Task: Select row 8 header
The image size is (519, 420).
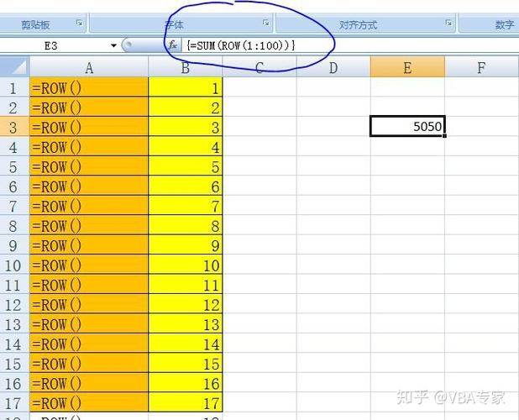Action: coord(14,225)
